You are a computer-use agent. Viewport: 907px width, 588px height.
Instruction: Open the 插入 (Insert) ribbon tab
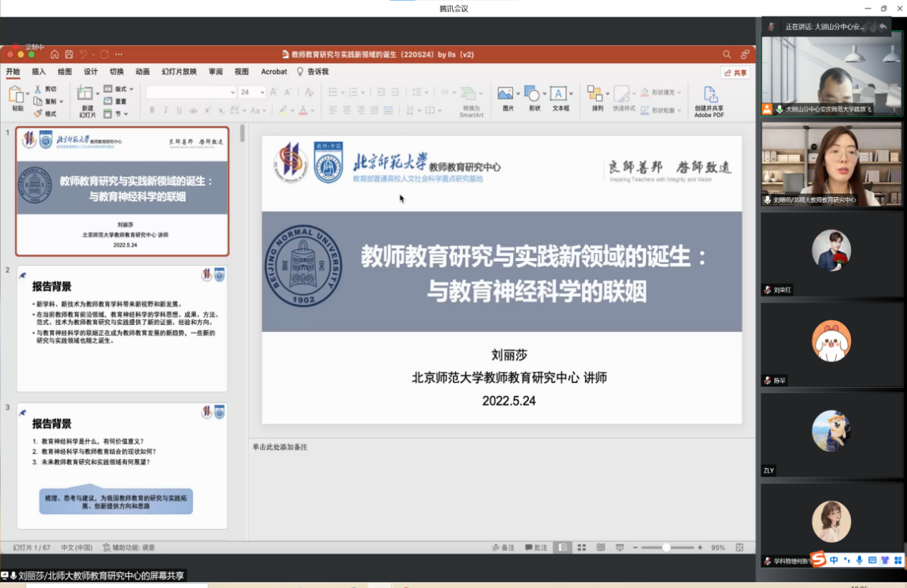click(39, 72)
